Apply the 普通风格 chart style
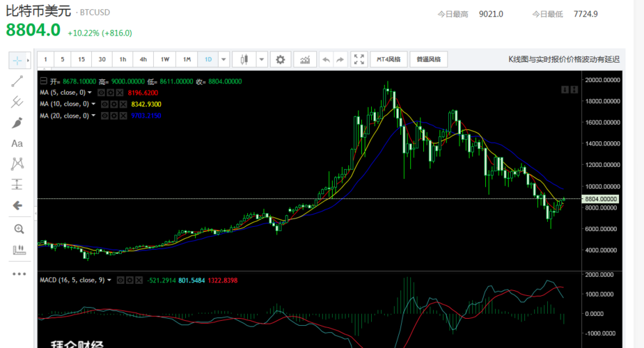This screenshot has height=348, width=644. click(x=429, y=59)
